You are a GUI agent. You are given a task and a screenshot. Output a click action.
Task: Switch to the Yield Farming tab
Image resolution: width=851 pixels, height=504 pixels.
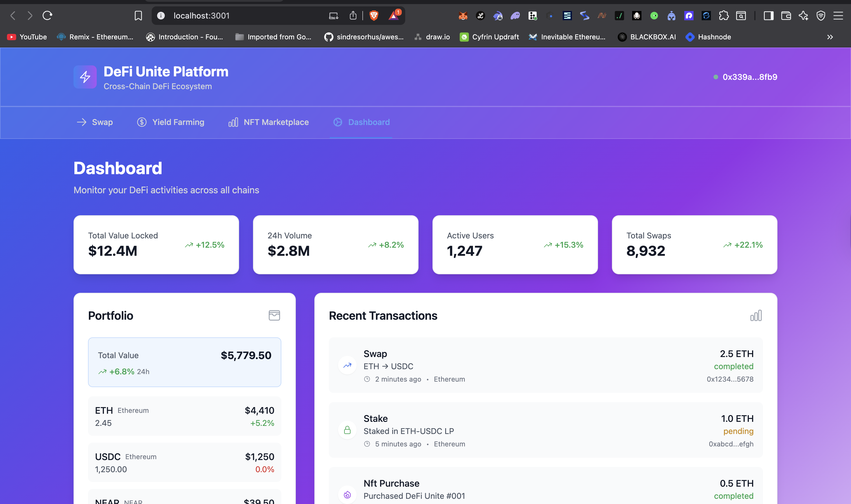tap(170, 122)
